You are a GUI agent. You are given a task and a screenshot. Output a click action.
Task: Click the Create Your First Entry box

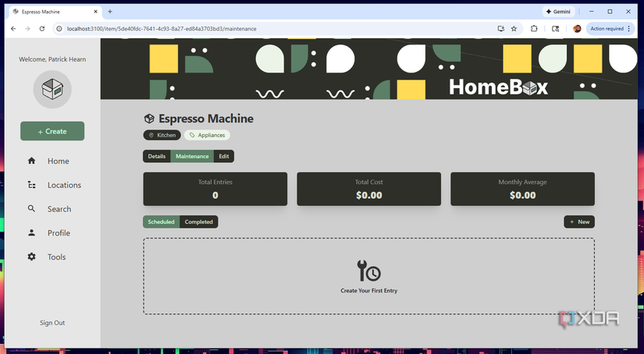(368, 276)
